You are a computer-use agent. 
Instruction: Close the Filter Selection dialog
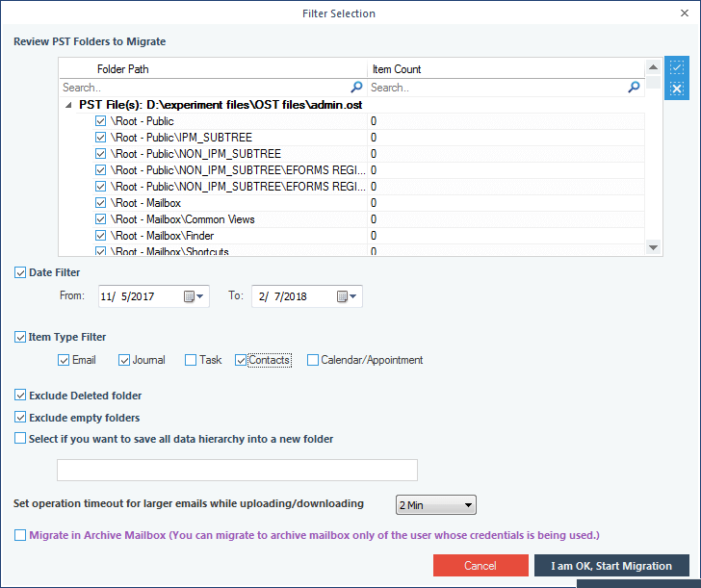coord(685,13)
